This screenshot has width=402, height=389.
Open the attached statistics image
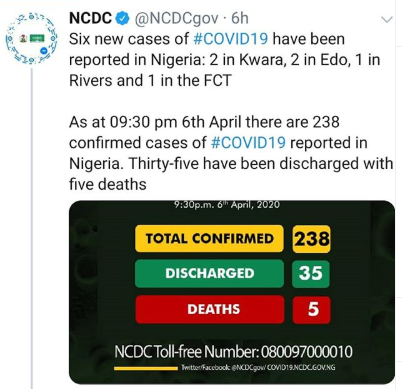232,292
